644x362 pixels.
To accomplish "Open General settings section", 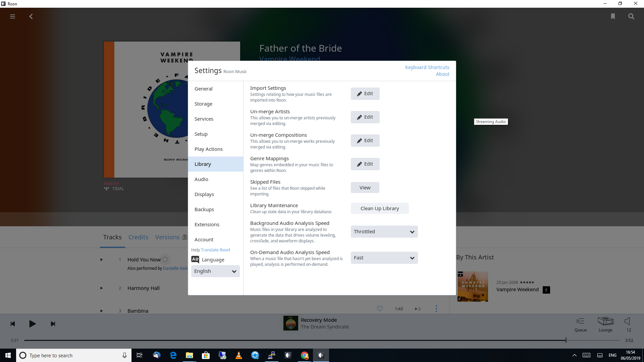I will pyautogui.click(x=215, y=89).
